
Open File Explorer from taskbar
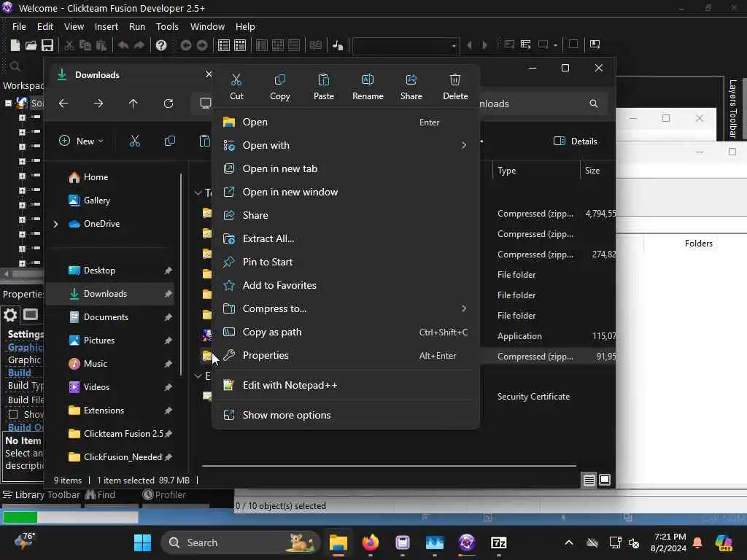point(338,542)
